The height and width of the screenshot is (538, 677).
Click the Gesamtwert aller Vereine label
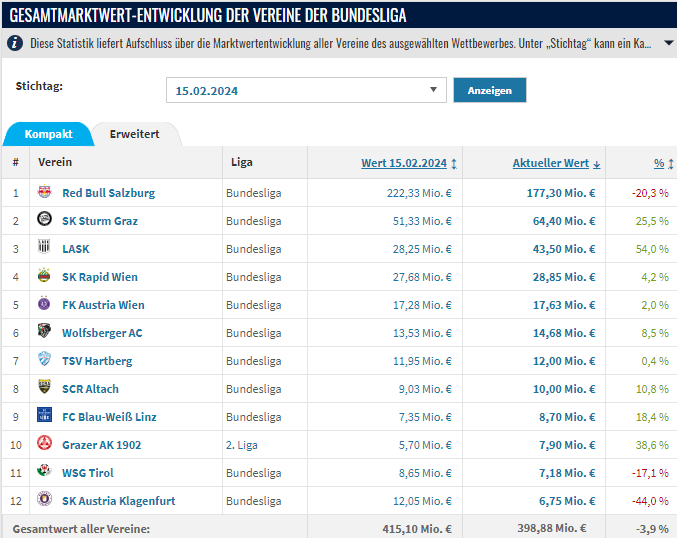(x=81, y=529)
